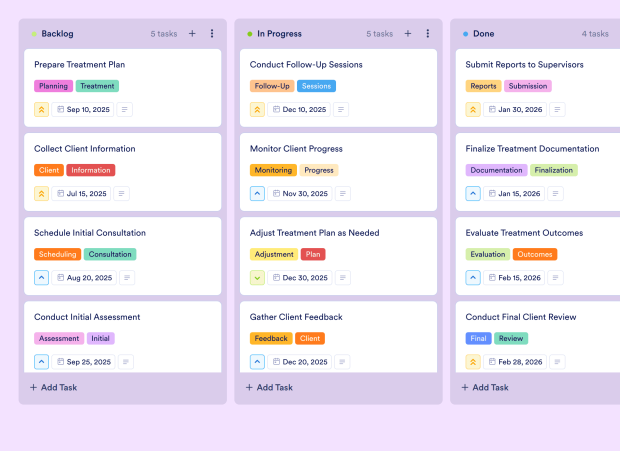Open the Backlog column three-dot menu

[x=212, y=33]
